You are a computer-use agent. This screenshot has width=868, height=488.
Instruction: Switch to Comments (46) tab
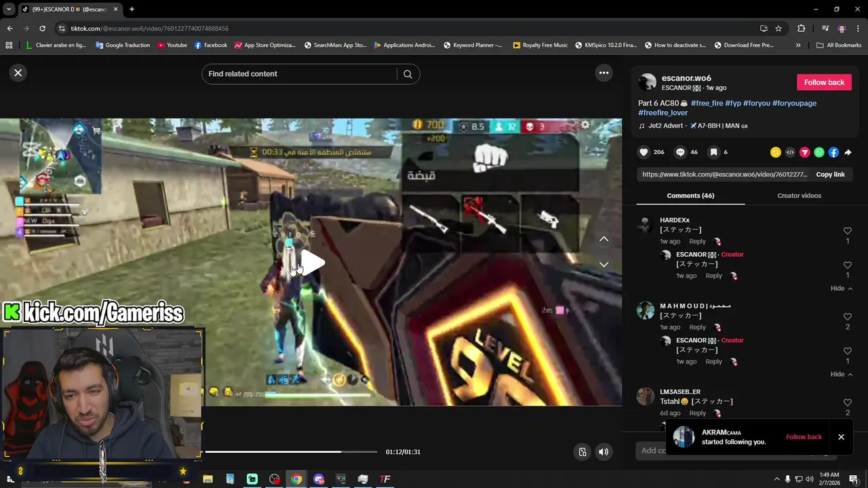tap(690, 195)
